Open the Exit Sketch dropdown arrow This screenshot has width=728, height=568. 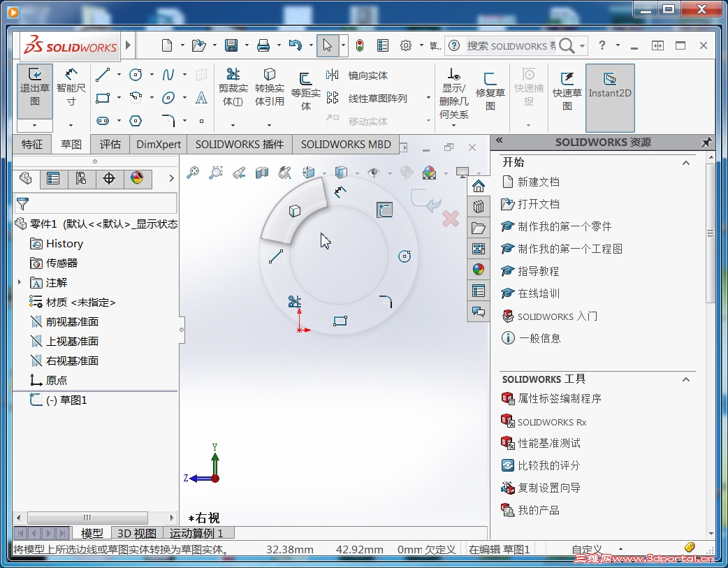point(35,125)
